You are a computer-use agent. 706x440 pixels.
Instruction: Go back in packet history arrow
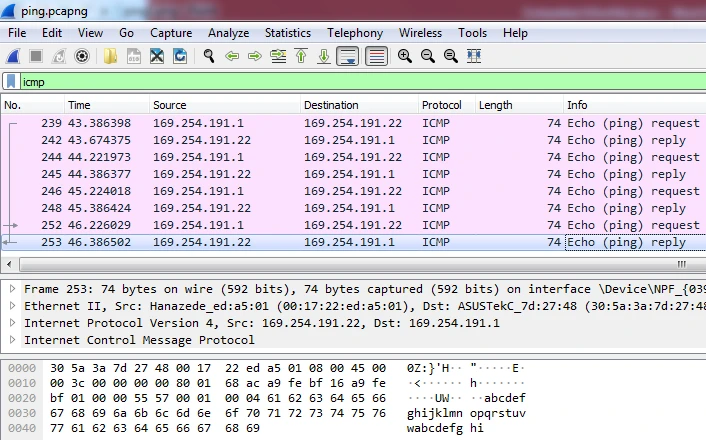[x=232, y=56]
